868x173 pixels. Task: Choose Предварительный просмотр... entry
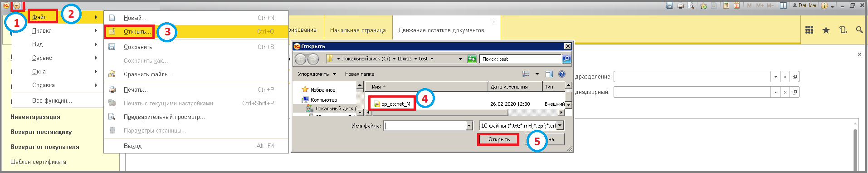tap(196, 117)
